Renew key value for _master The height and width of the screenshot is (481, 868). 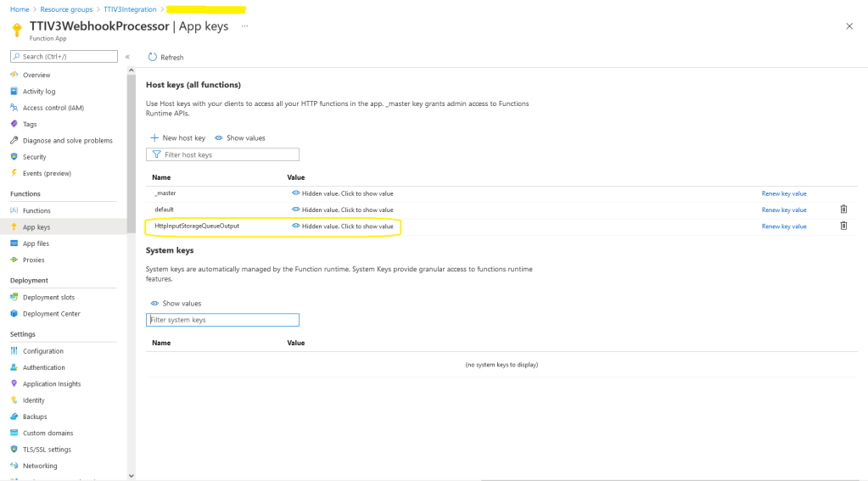click(x=783, y=193)
